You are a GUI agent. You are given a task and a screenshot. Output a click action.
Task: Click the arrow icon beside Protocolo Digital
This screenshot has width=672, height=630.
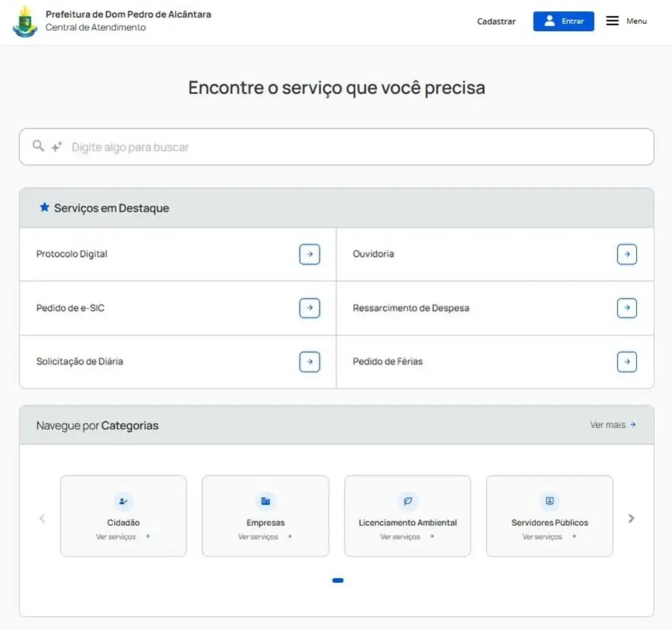point(309,254)
